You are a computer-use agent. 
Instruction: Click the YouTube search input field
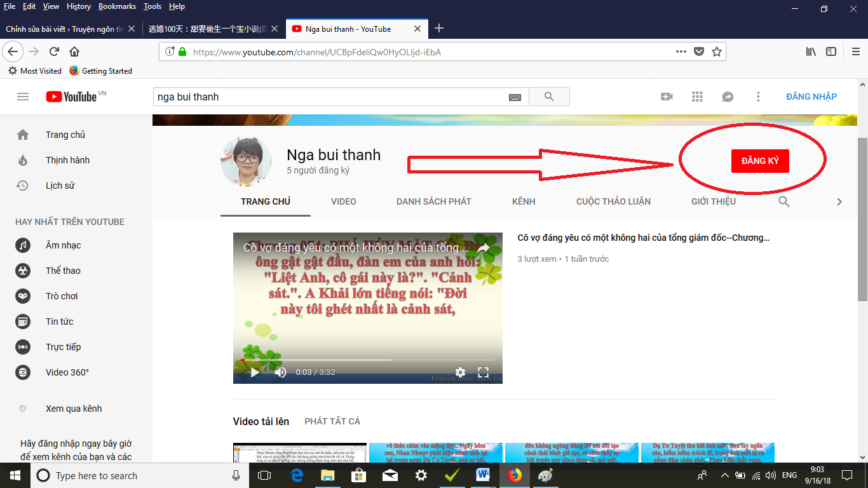[330, 97]
